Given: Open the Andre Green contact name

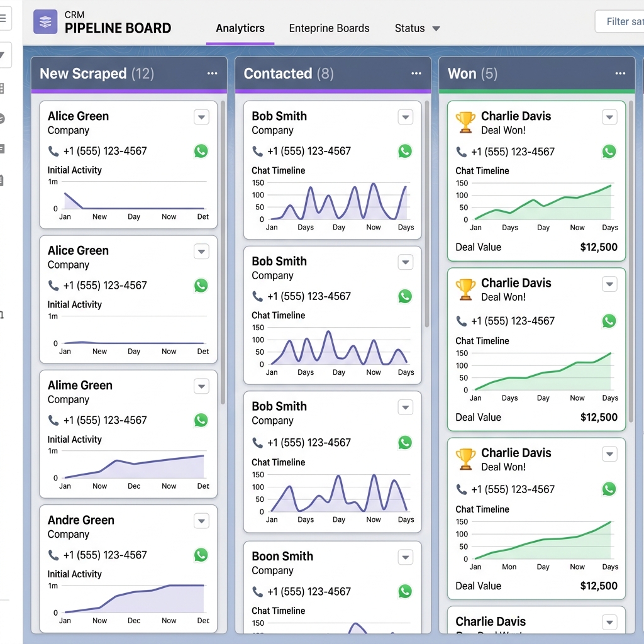Looking at the screenshot, I should pyautogui.click(x=81, y=520).
